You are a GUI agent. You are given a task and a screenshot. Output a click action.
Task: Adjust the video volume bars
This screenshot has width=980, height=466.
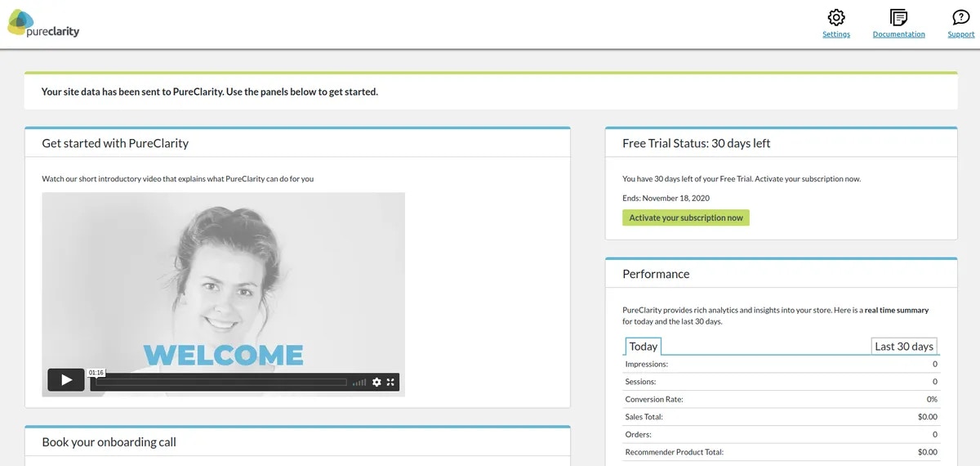(x=359, y=382)
